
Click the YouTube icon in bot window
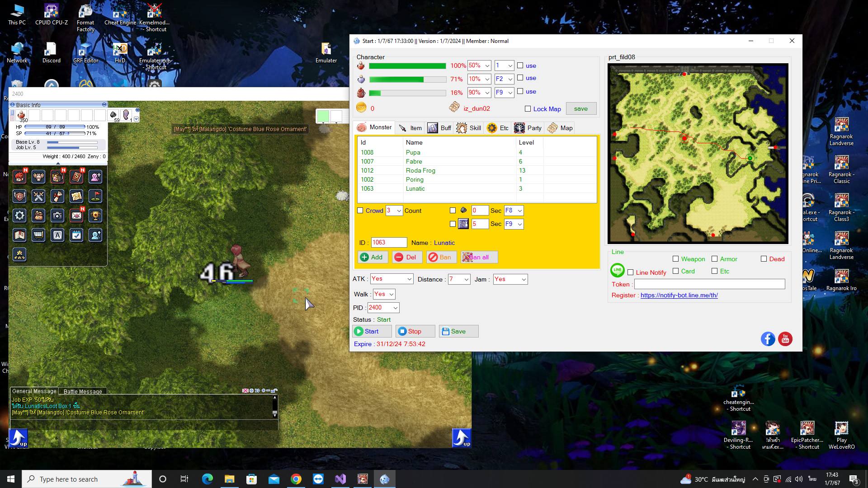[785, 339]
